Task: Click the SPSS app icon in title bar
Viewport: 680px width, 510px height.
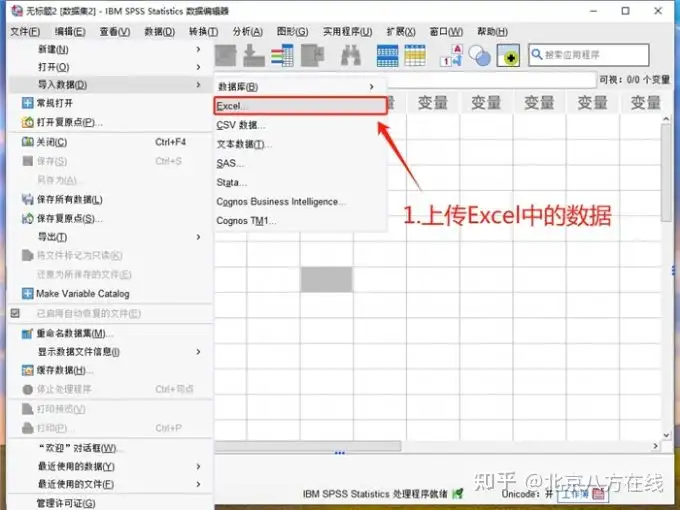Action: click(17, 10)
